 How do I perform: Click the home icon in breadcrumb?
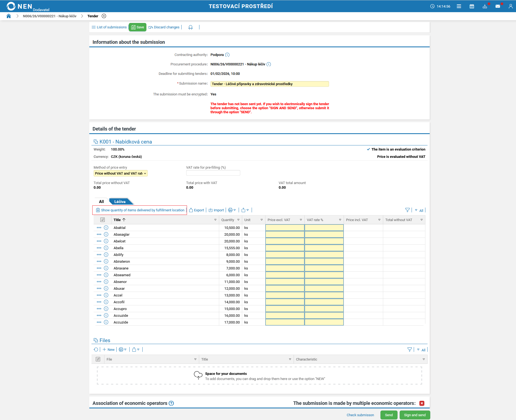[x=9, y=16]
